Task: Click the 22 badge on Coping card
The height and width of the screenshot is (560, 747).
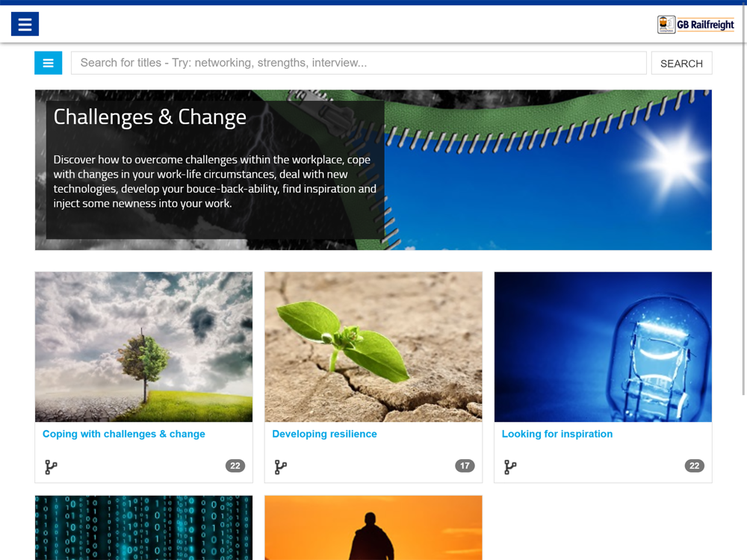Action: tap(235, 466)
